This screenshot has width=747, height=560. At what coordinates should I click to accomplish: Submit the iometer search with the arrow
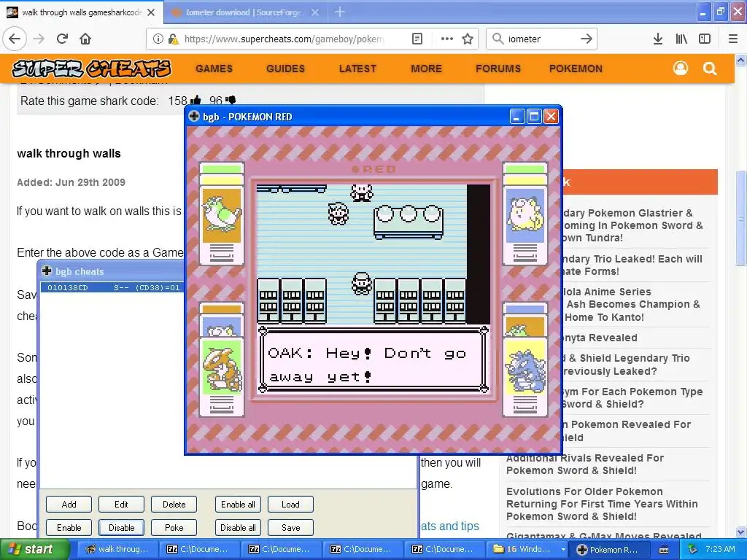[586, 39]
